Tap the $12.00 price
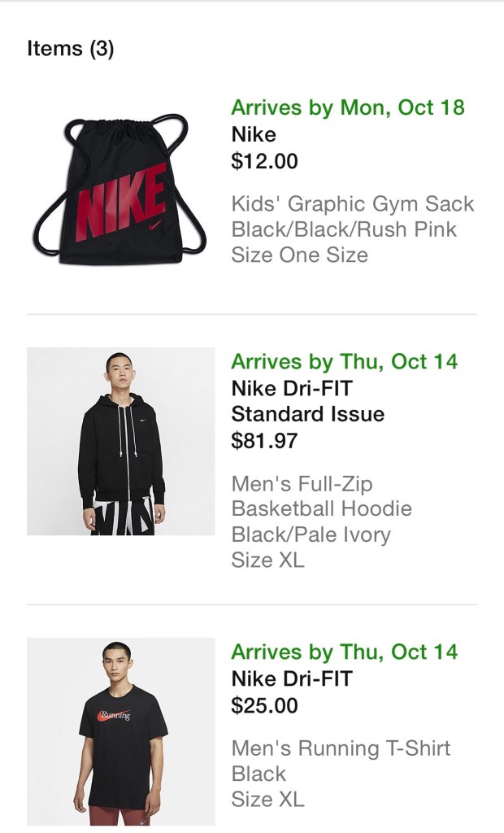Image resolution: width=504 pixels, height=833 pixels. point(264,161)
